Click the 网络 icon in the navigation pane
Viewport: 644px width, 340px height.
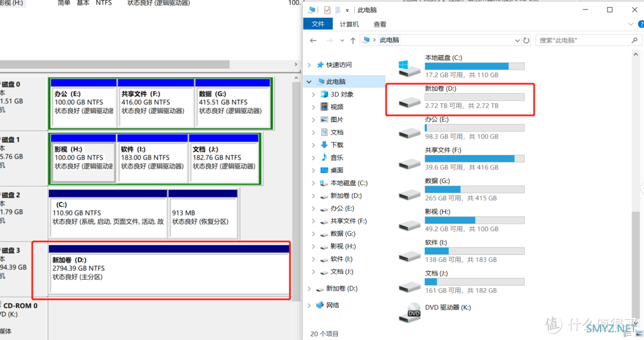(320, 305)
